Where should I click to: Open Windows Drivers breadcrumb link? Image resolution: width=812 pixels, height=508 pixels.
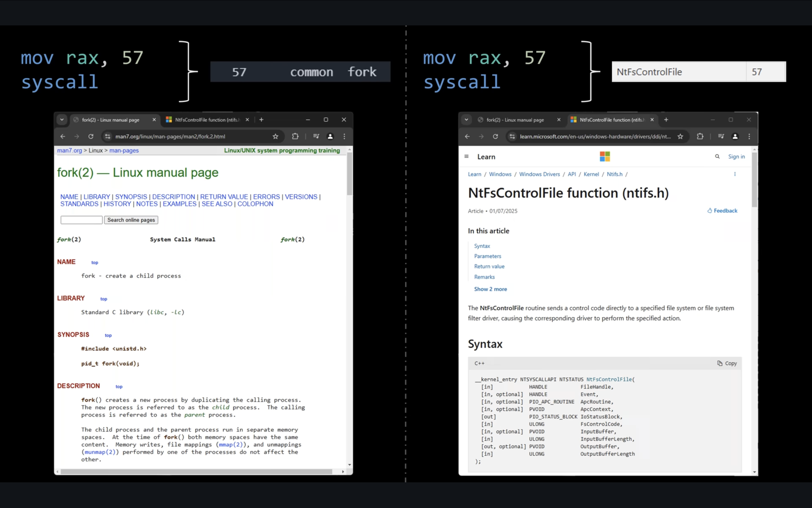(540, 174)
